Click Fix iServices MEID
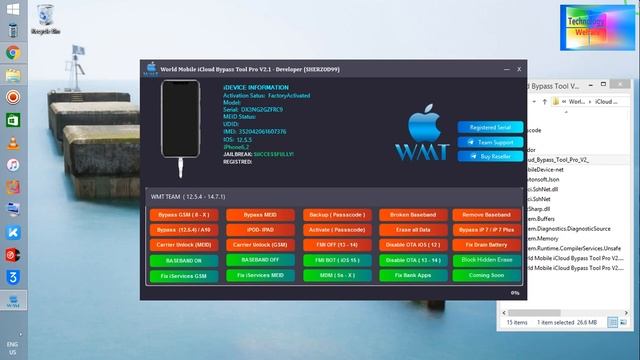This screenshot has height=360, width=640. (x=260, y=276)
